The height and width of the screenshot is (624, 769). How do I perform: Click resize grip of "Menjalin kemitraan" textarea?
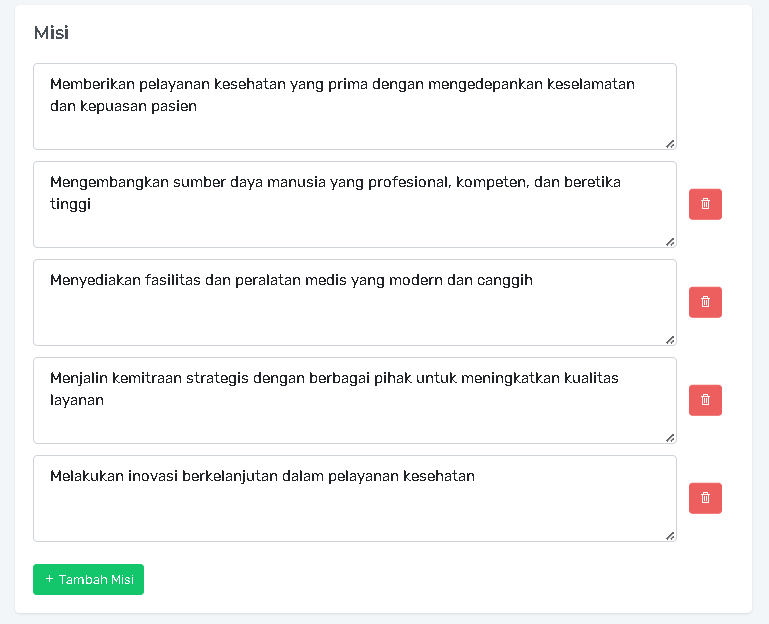669,437
